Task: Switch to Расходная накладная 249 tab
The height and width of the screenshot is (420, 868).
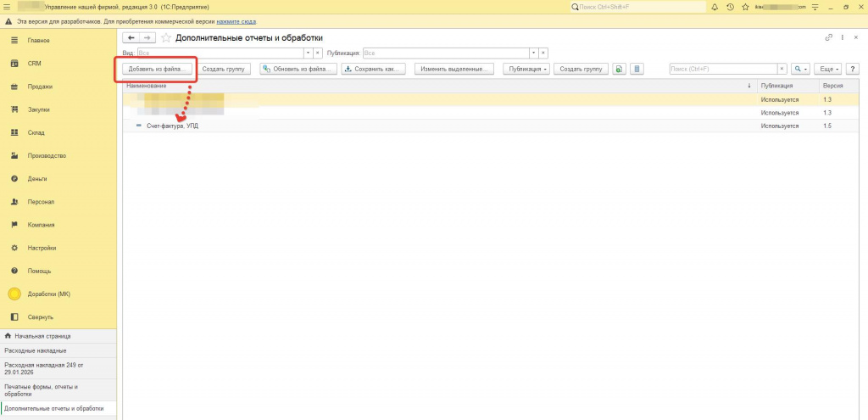Action: click(58, 369)
